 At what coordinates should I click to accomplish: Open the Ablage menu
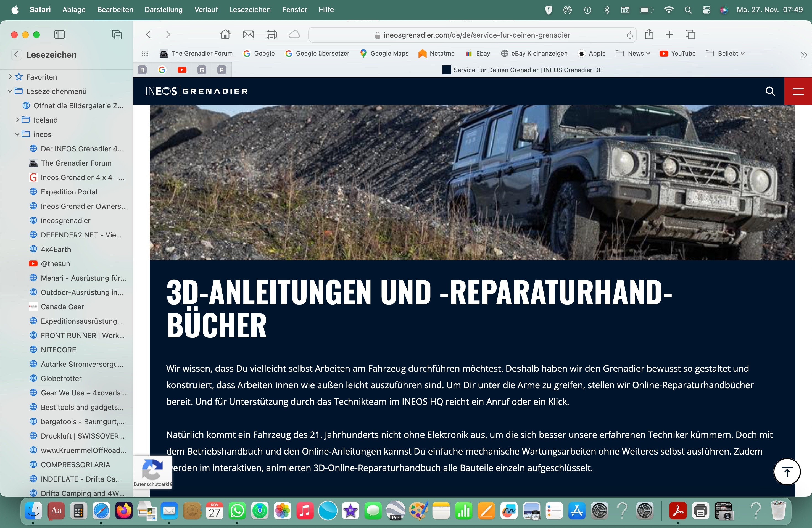click(x=74, y=10)
